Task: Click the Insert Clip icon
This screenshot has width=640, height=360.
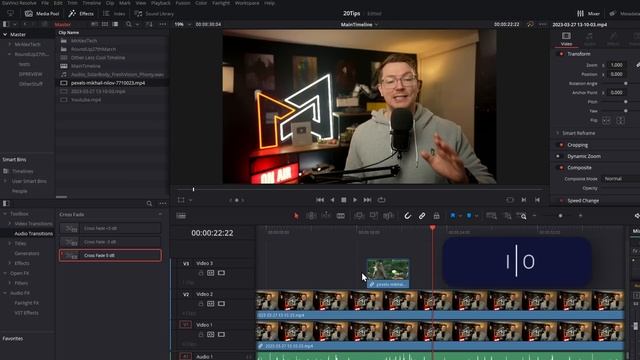Action: point(359,216)
